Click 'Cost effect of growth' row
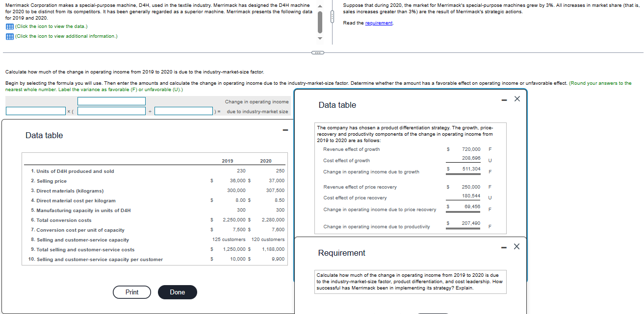This screenshot has width=644, height=314. pyautogui.click(x=407, y=160)
